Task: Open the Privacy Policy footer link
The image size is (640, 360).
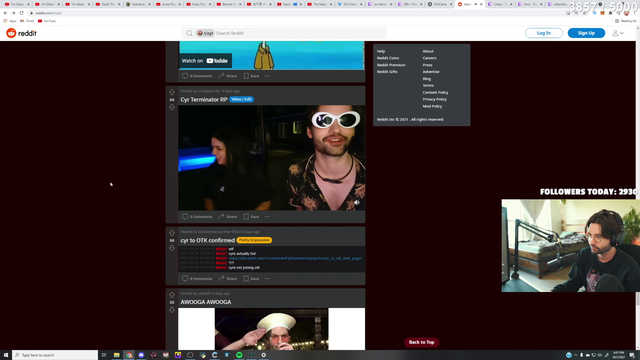Action: (x=434, y=99)
